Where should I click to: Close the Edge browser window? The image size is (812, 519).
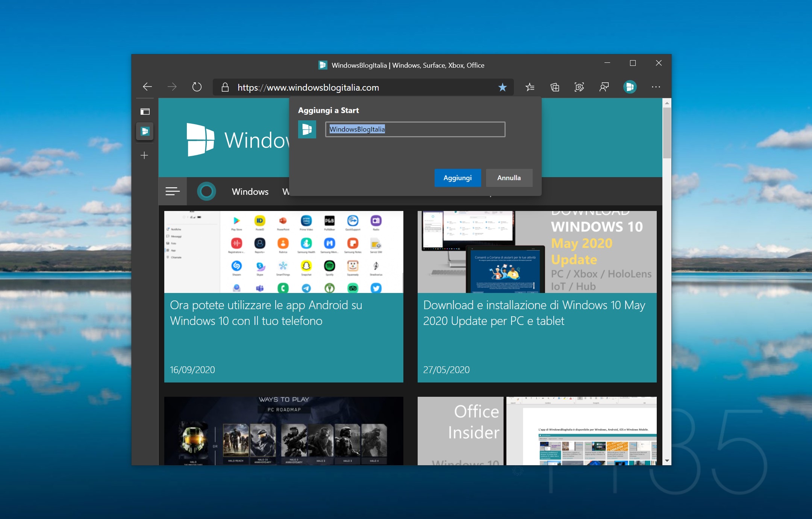click(x=659, y=63)
